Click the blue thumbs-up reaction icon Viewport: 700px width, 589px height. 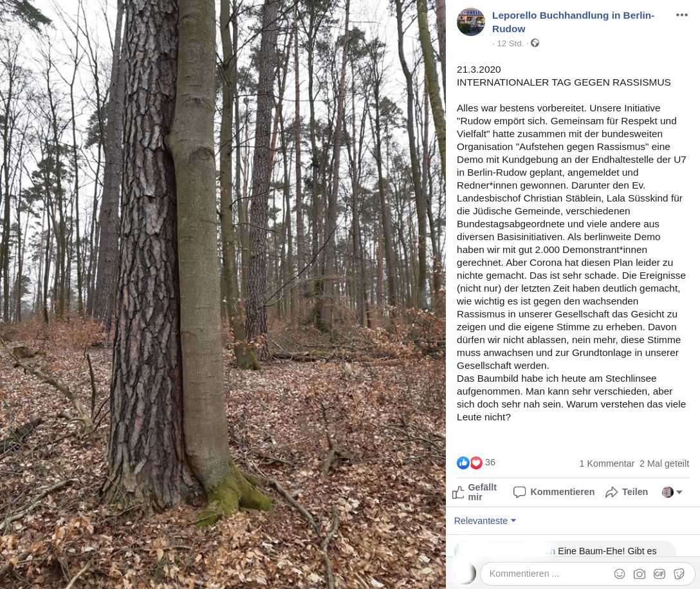point(463,463)
